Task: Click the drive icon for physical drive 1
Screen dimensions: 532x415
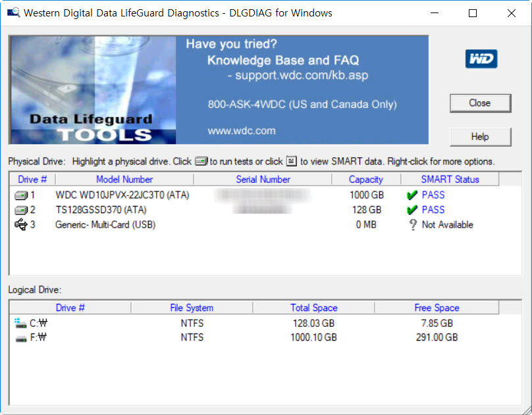Action: click(x=21, y=195)
